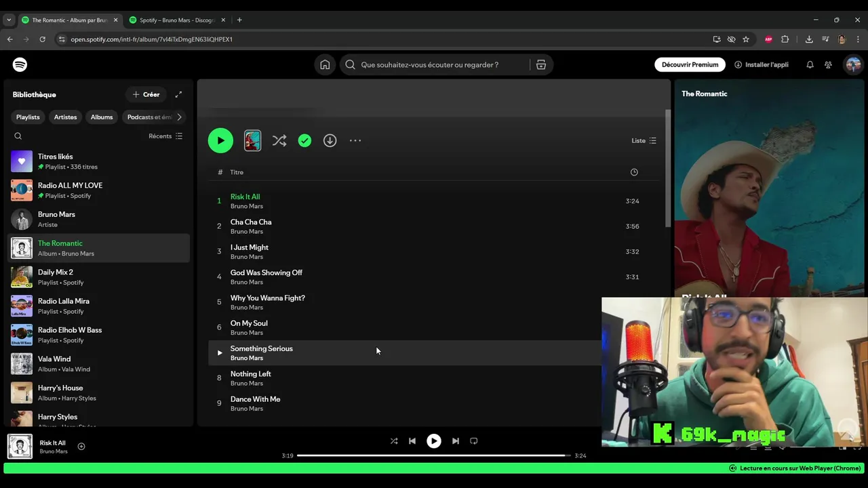This screenshot has width=868, height=488.
Task: Click the now-playing album thumbnail in bottom bar
Action: (x=20, y=447)
